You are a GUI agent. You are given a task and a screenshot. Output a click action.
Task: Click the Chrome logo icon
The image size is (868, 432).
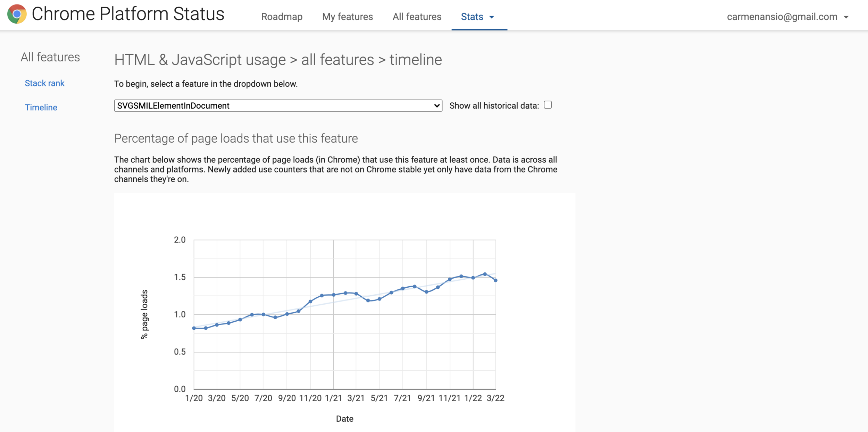(17, 14)
